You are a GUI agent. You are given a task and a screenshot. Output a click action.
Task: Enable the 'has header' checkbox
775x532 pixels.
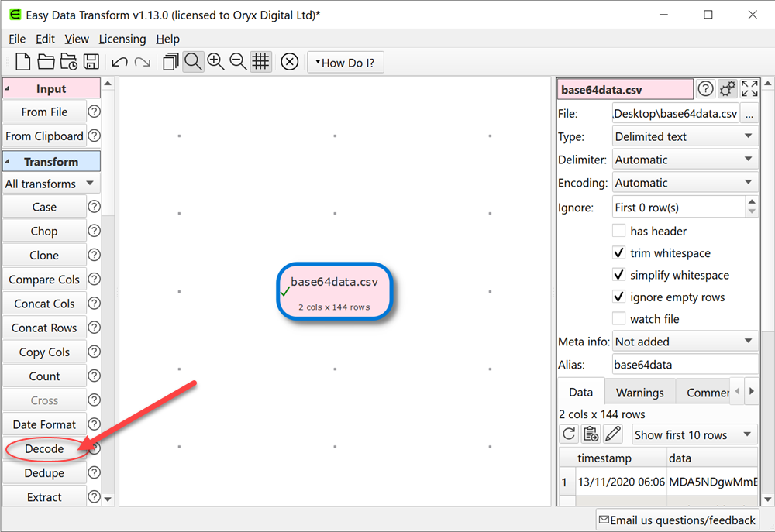tap(618, 231)
